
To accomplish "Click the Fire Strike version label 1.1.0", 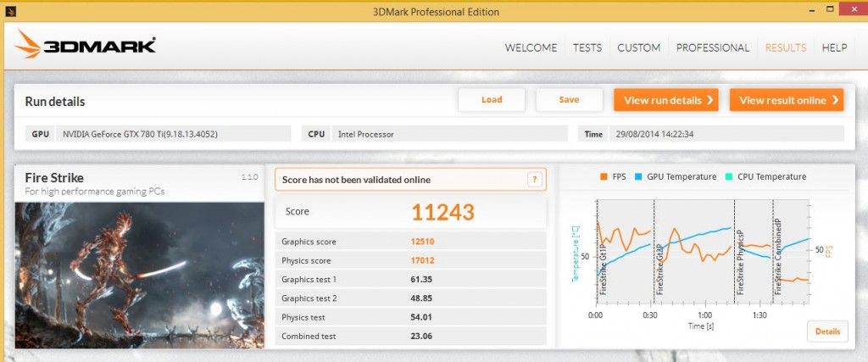I will pos(250,177).
